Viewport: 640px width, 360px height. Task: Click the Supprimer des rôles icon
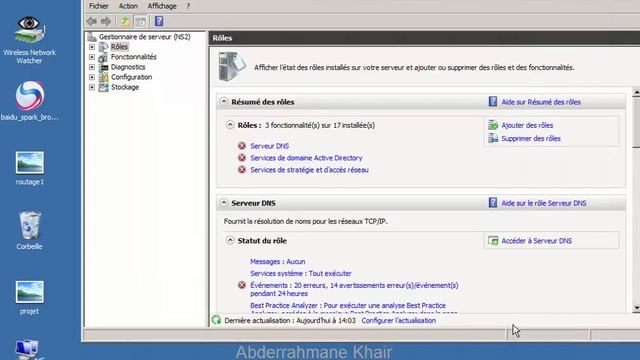(493, 138)
